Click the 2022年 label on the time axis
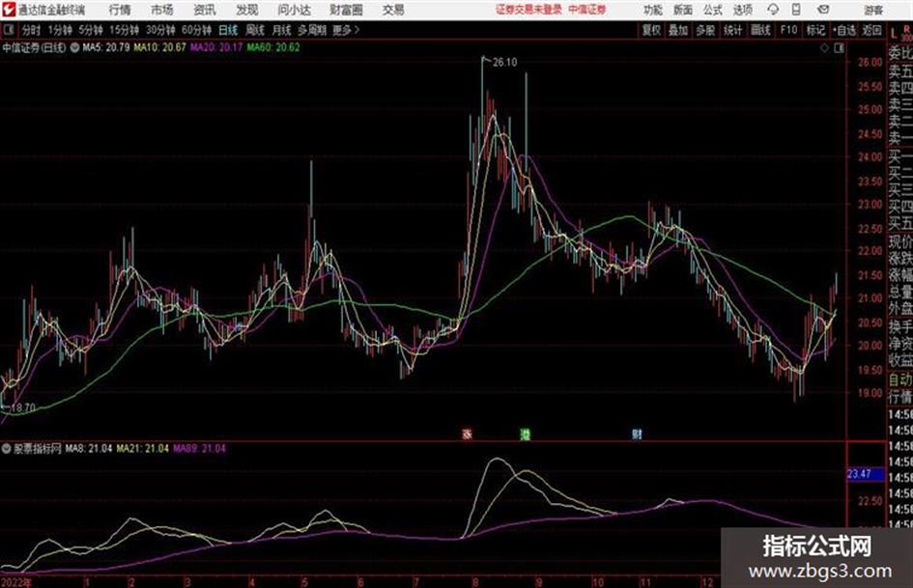 coord(16,582)
